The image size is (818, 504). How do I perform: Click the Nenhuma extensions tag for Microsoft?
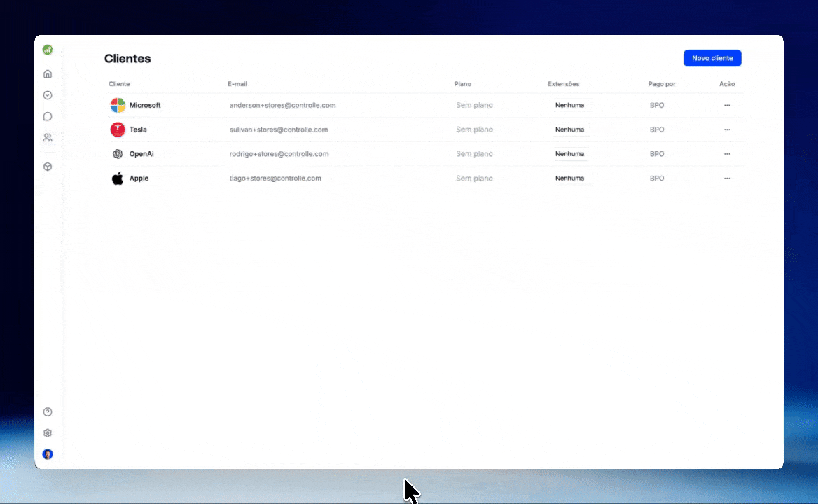569,105
